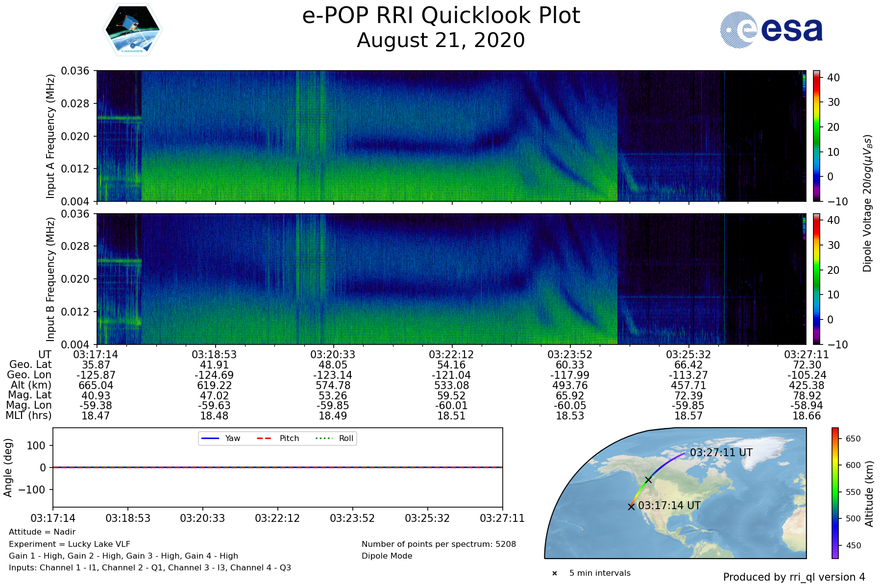The width and height of the screenshot is (882, 588).
Task: Click the mid-track x marker on the map
Action: pyautogui.click(x=648, y=480)
